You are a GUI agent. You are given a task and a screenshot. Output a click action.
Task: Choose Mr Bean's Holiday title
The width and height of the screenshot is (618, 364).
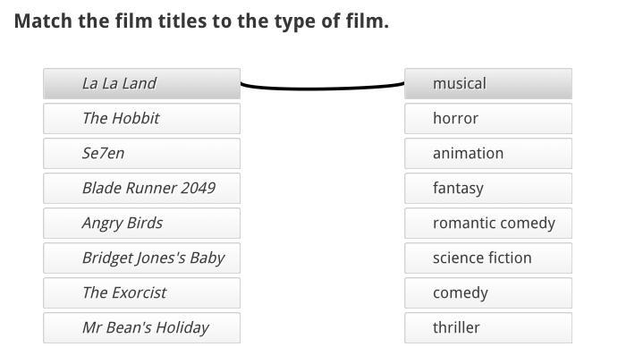[141, 327]
